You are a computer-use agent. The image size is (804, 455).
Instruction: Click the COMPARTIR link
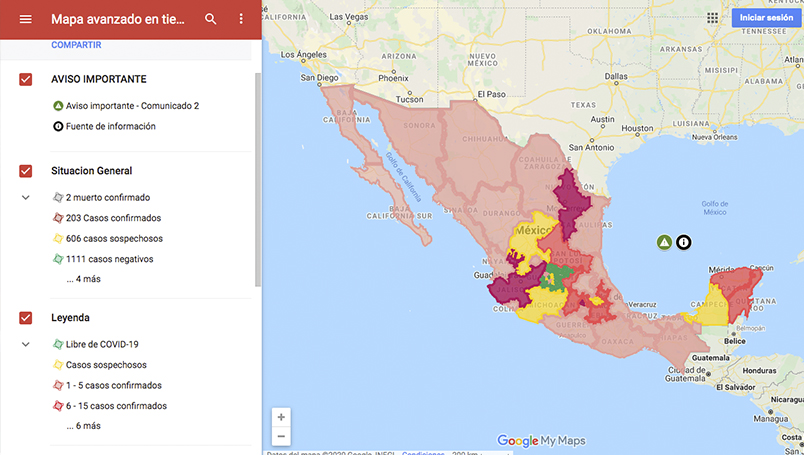[76, 45]
